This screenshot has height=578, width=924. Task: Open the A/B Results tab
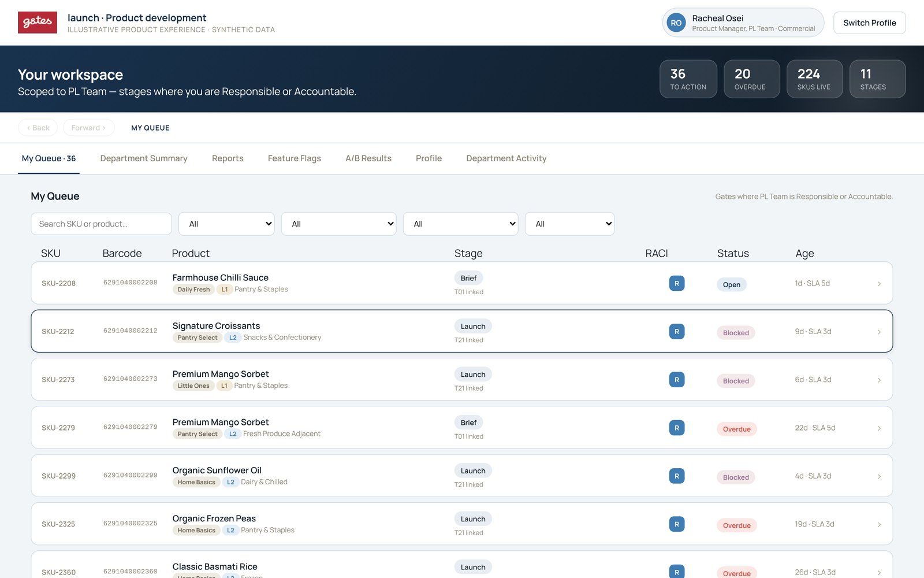click(368, 158)
